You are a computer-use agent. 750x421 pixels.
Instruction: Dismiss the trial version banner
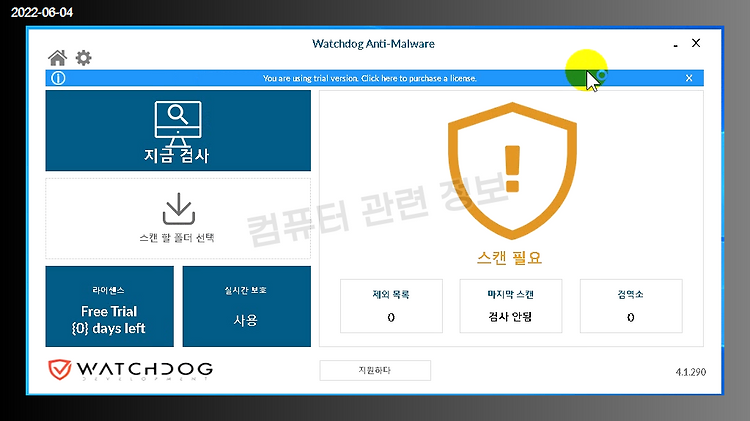coord(689,78)
